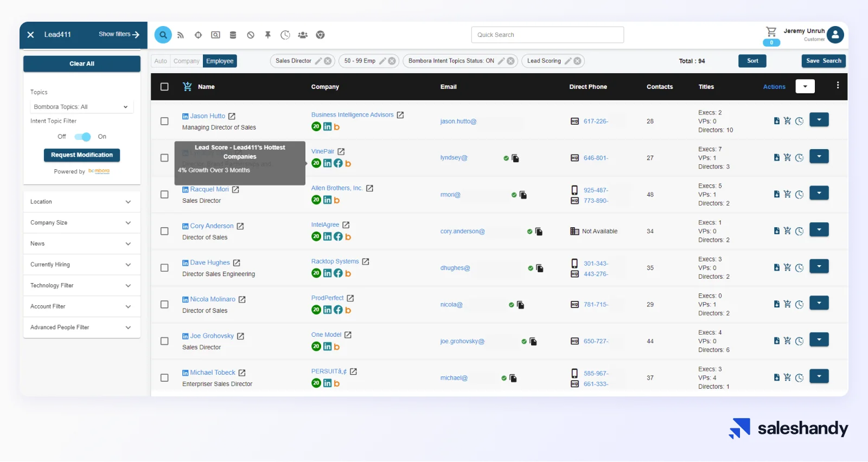Select checkbox for Cory Anderson row
The height and width of the screenshot is (462, 868).
coord(164,231)
